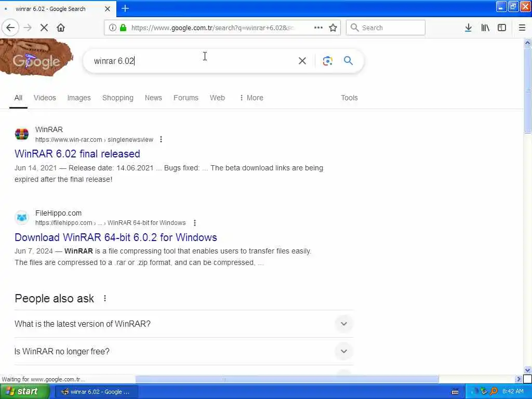Screen dimensions: 532x399
Task: Switch to the News tab
Action: click(x=153, y=98)
